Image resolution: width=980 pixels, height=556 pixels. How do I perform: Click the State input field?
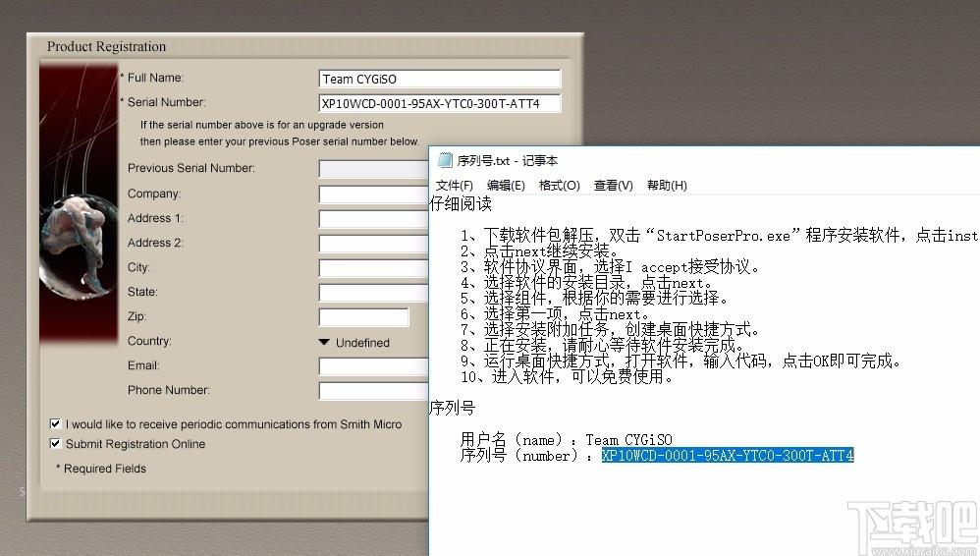tap(374, 292)
